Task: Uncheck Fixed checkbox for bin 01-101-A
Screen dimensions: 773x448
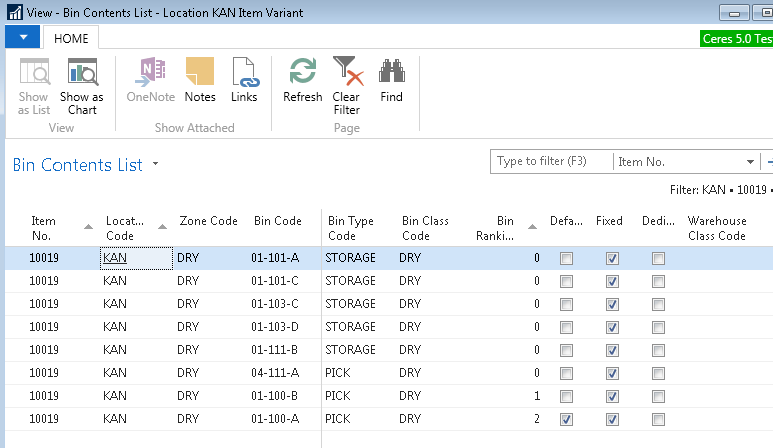Action: 613,258
